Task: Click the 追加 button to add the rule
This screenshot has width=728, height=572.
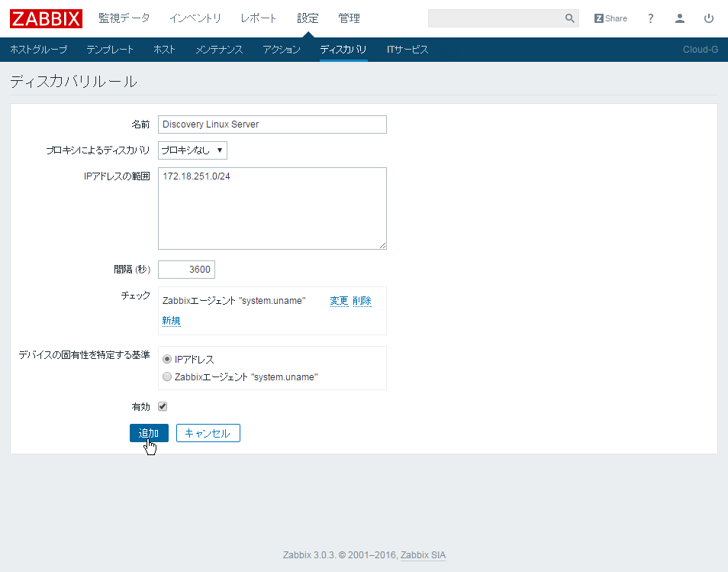Action: click(148, 432)
